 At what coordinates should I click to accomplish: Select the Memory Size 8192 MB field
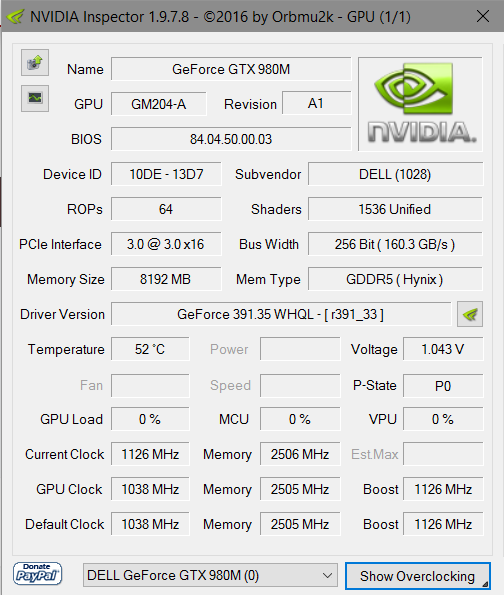[166, 279]
